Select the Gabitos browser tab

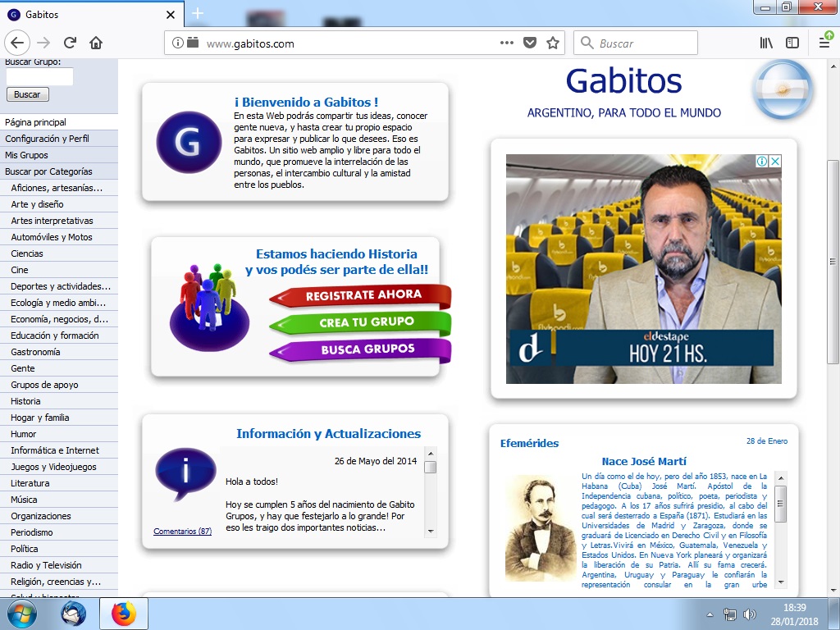coord(92,14)
